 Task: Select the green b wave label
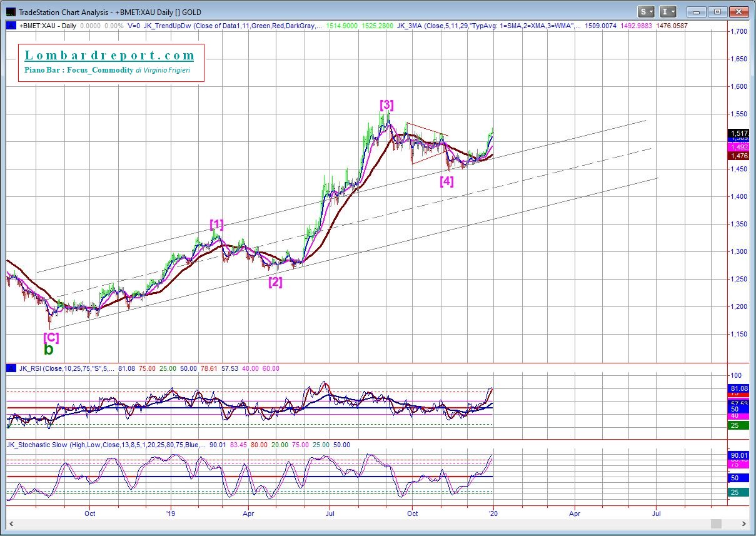click(x=49, y=350)
